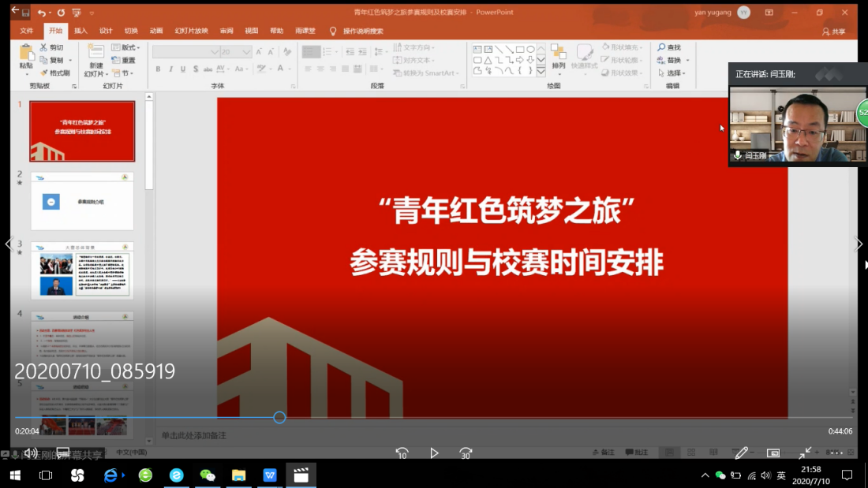Click the video player back arrow
The image size is (868, 488).
tap(15, 10)
